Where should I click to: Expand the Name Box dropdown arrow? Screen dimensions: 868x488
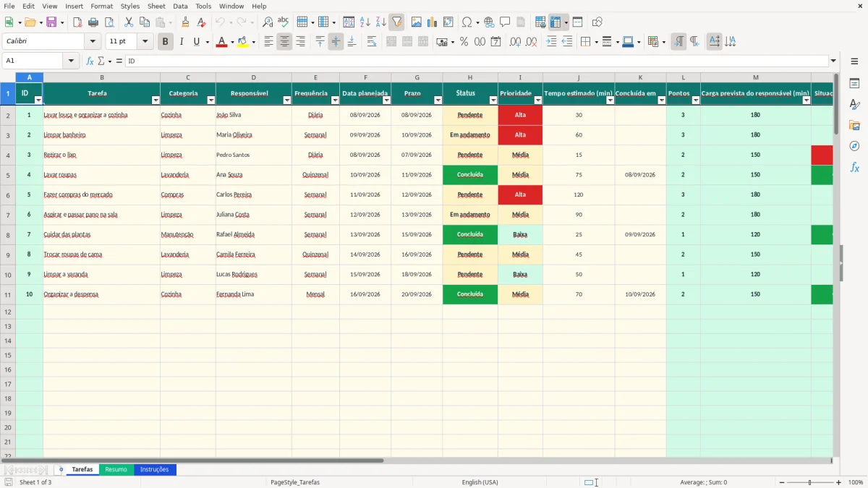tap(72, 61)
